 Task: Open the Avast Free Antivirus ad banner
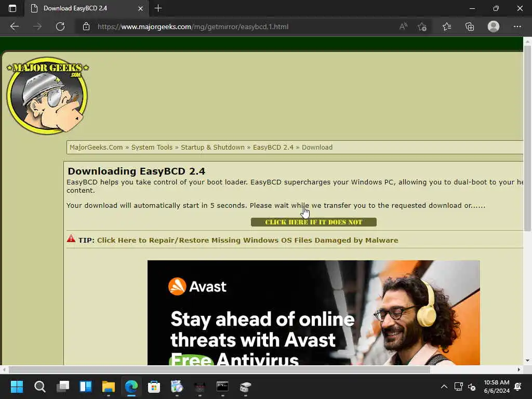click(x=313, y=313)
